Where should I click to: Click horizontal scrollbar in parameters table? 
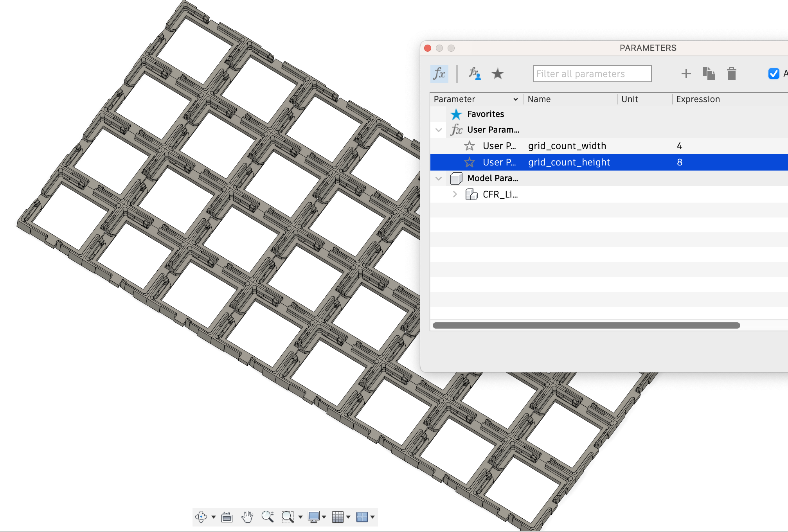point(586,325)
